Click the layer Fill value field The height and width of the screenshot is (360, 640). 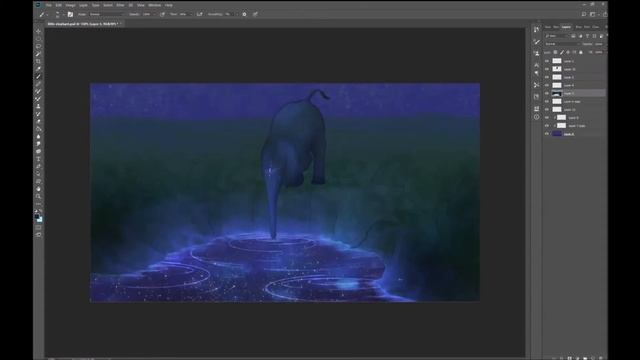pyautogui.click(x=599, y=52)
